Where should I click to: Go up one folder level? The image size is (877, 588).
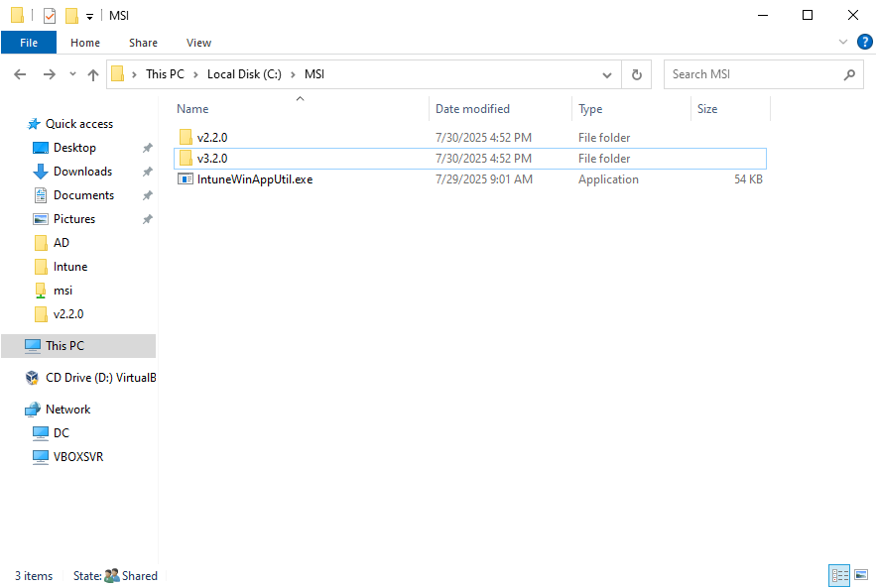click(x=93, y=74)
